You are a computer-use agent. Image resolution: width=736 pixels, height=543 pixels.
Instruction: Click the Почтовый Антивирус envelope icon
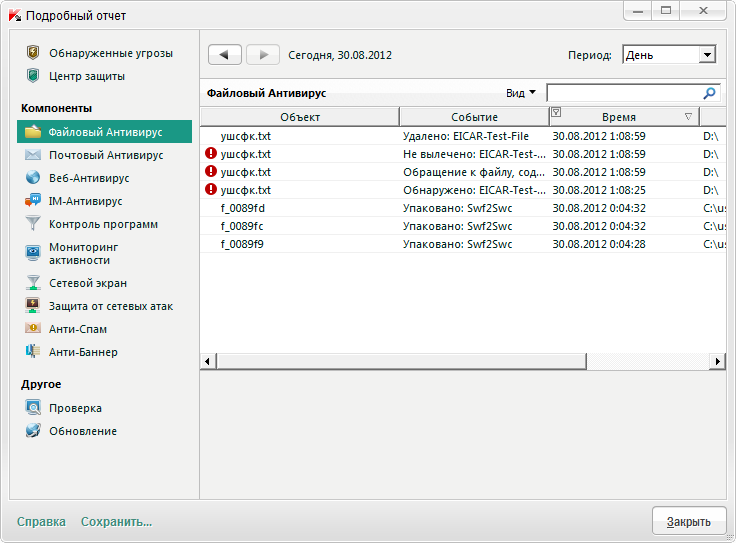(33, 155)
